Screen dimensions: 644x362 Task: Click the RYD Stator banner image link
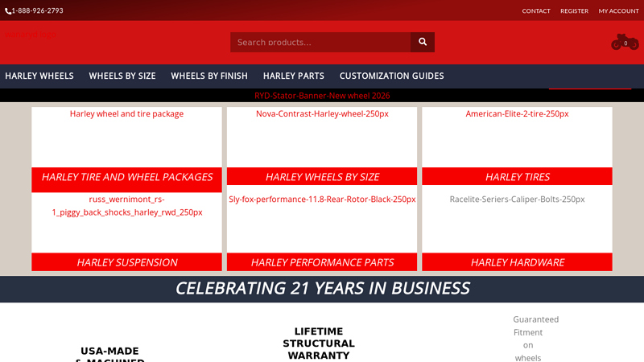coord(322,96)
